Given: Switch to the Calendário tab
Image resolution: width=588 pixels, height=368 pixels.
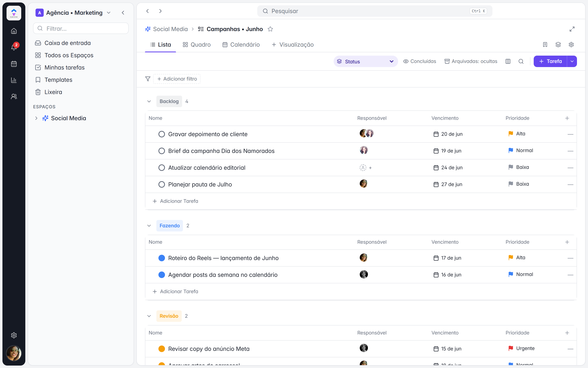Looking at the screenshot, I should tap(241, 45).
